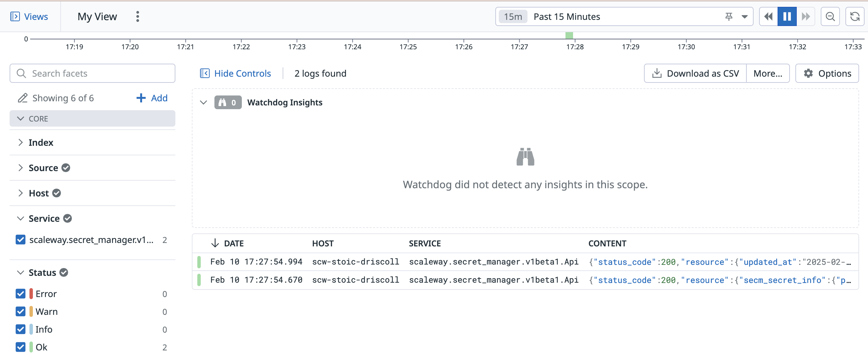This screenshot has height=360, width=868.
Task: Edit shown facets with pencil icon
Action: click(23, 98)
